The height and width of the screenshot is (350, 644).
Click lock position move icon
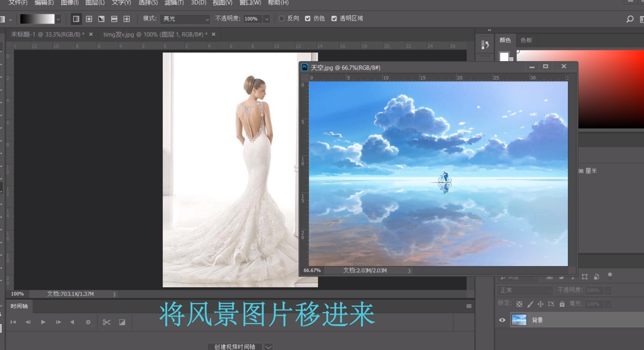pyautogui.click(x=540, y=304)
